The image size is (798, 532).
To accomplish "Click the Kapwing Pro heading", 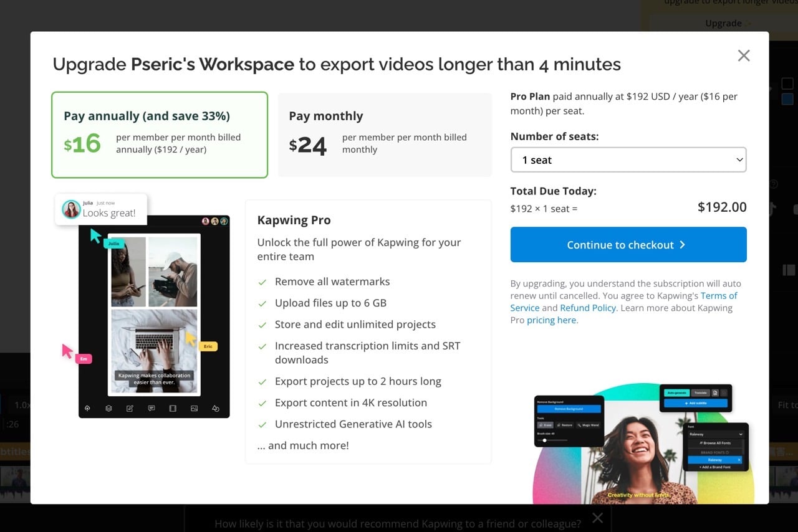I will coord(294,220).
